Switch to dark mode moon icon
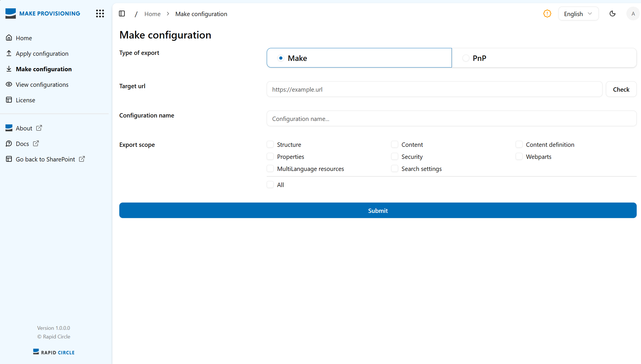641x364 pixels. (612, 14)
